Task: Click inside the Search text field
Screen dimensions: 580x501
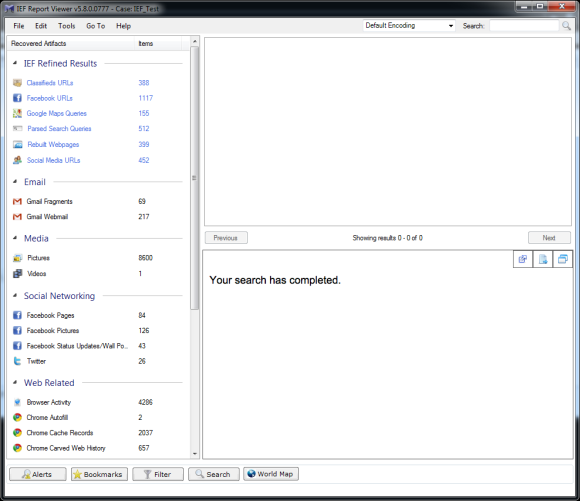Action: coord(524,26)
